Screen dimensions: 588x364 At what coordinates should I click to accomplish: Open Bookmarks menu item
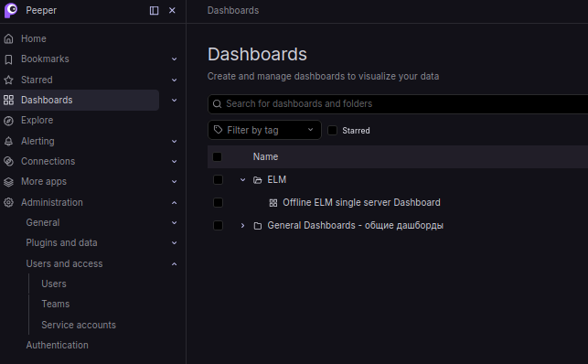tap(45, 59)
